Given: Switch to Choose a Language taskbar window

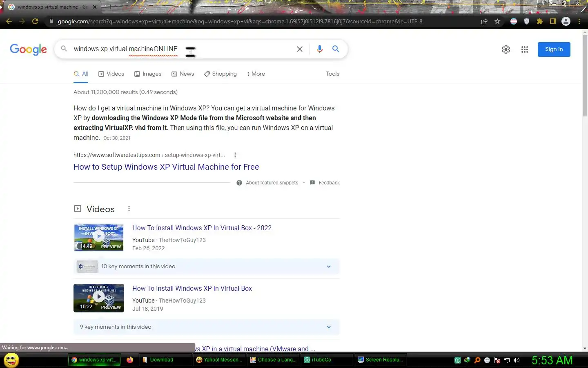Looking at the screenshot, I should click(x=273, y=360).
